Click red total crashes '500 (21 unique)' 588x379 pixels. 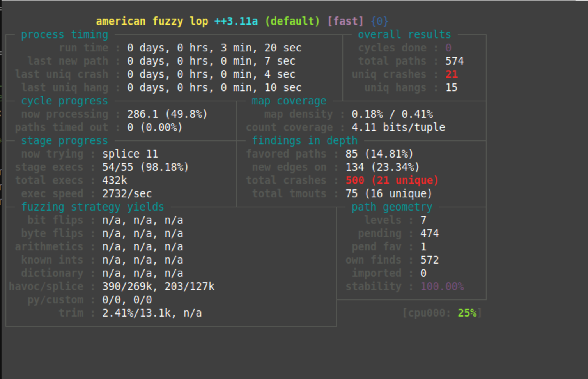point(392,180)
